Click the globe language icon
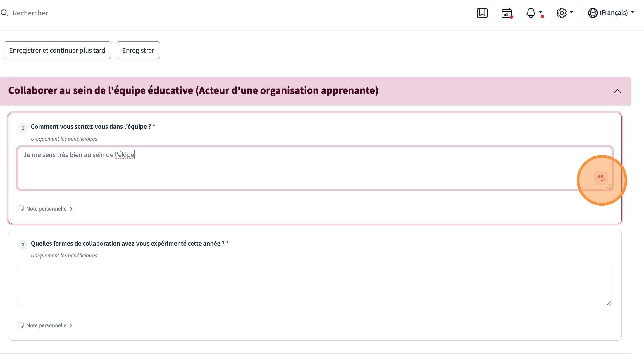The width and height of the screenshot is (644, 360). 593,13
